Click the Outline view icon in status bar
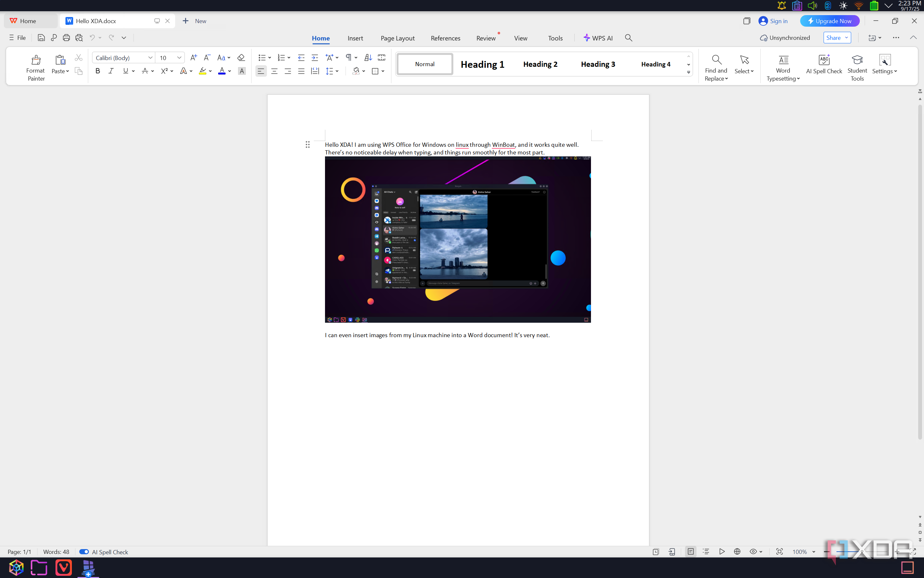The image size is (924, 578). click(x=706, y=552)
